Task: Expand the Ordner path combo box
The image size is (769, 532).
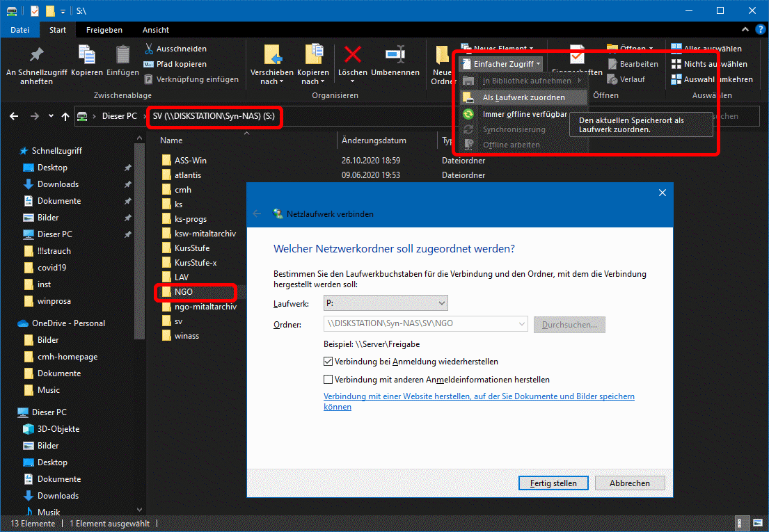Action: click(x=522, y=324)
